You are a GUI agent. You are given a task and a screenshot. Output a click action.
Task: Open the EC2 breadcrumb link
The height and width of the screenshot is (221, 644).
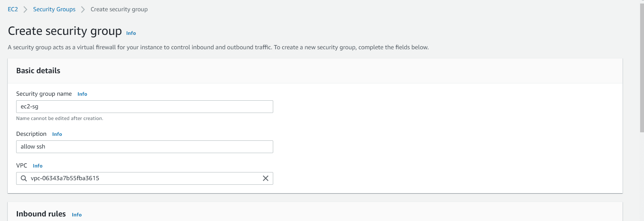pos(13,9)
